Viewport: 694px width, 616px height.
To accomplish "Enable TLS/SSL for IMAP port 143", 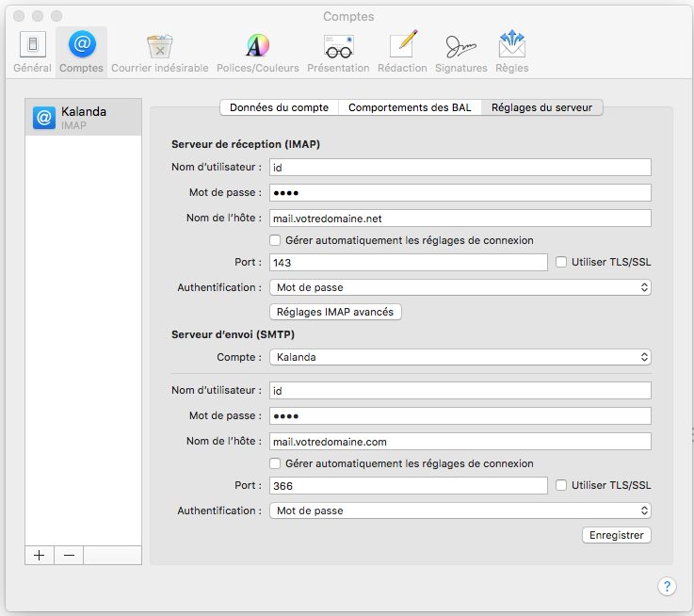I will point(561,262).
